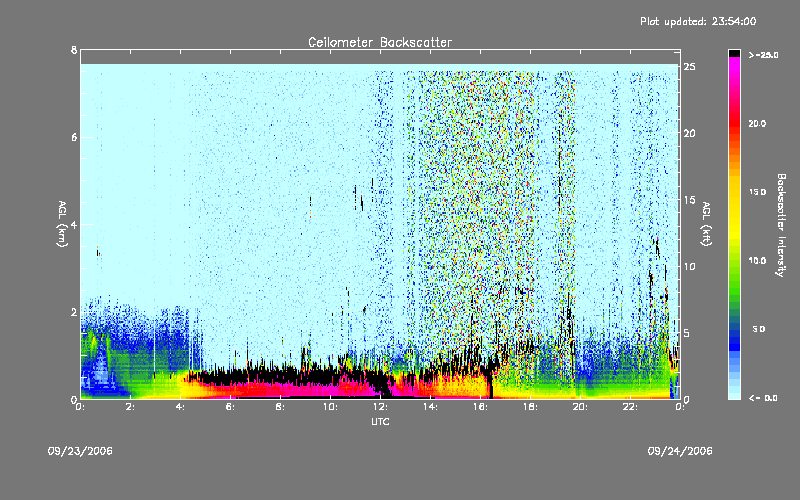
Task: Click the 15 kft tick label
Action: (x=689, y=200)
